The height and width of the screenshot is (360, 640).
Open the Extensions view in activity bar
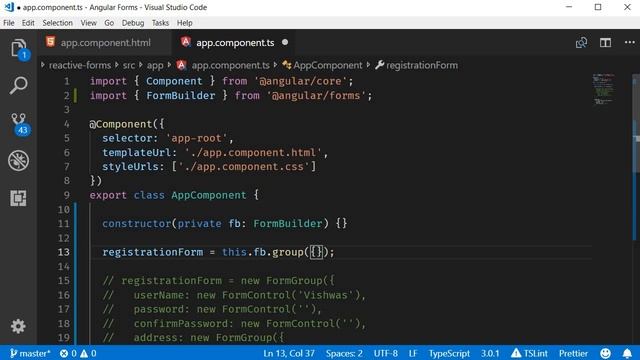pos(18,198)
